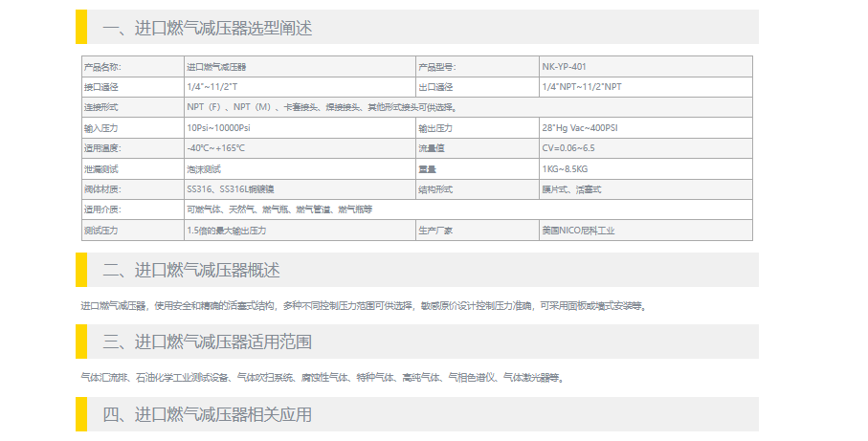The width and height of the screenshot is (868, 441).
Task: Select the -40℃~+165℃ temperature cell
Action: [x=216, y=148]
